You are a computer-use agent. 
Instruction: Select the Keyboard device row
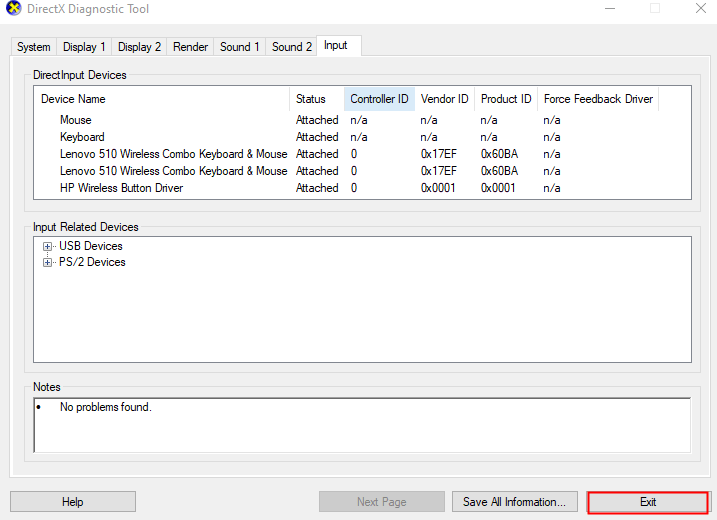[x=82, y=137]
